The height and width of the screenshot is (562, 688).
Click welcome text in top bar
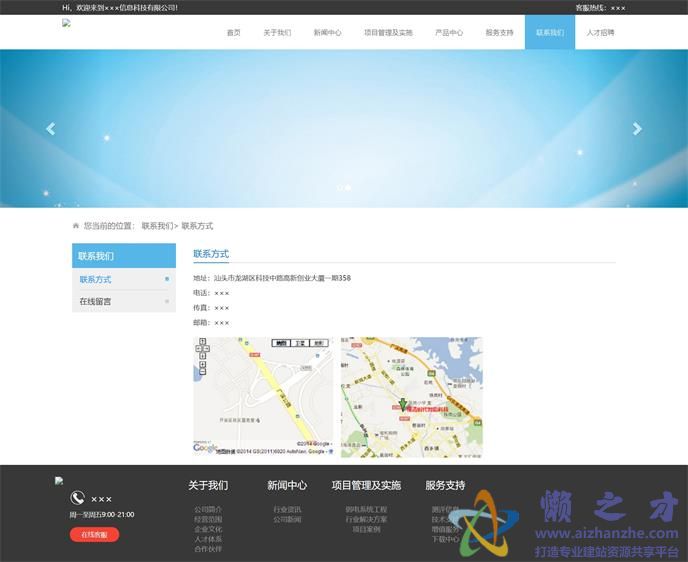pos(120,7)
